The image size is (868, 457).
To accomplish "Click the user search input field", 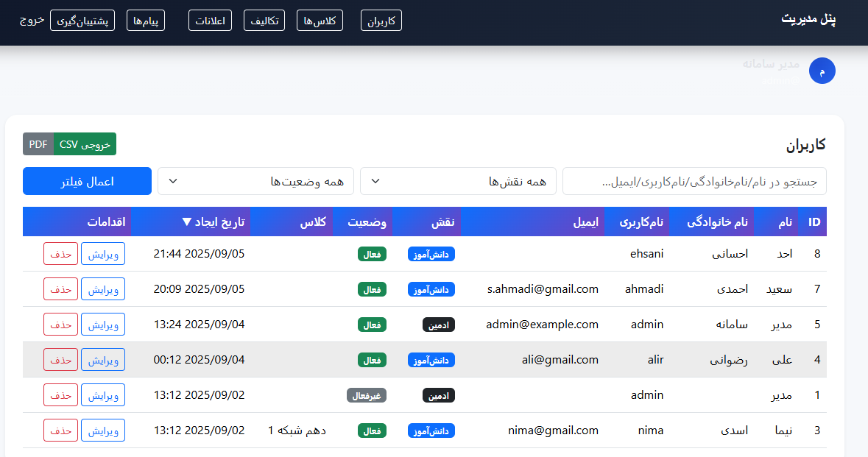I will pyautogui.click(x=695, y=180).
